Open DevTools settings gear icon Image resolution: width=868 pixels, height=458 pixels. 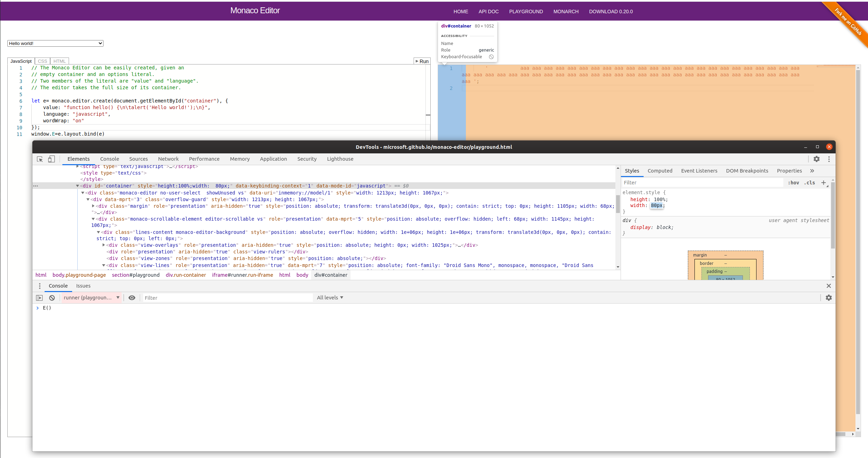coord(816,159)
